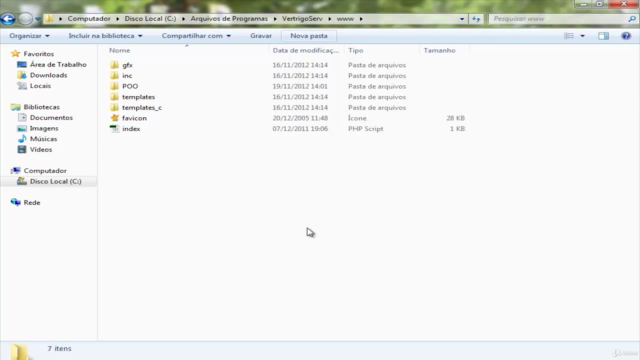The height and width of the screenshot is (360, 640).
Task: Sort by the Tamanho column header
Action: (439, 50)
